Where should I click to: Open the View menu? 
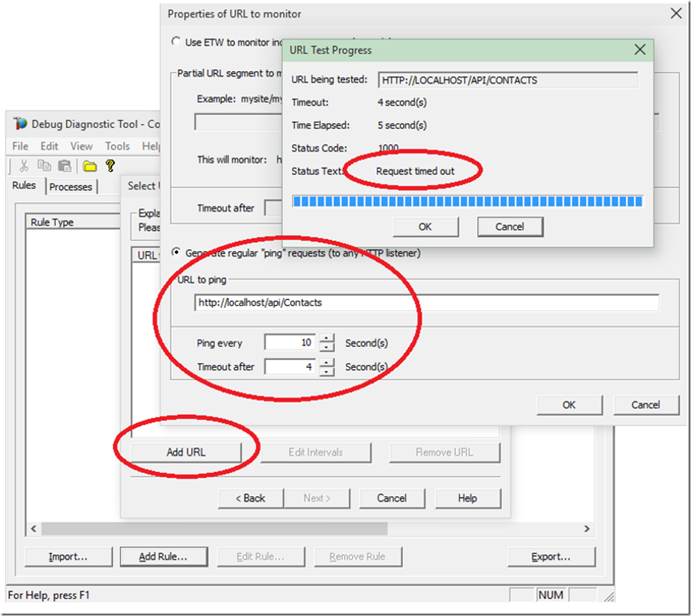[82, 146]
